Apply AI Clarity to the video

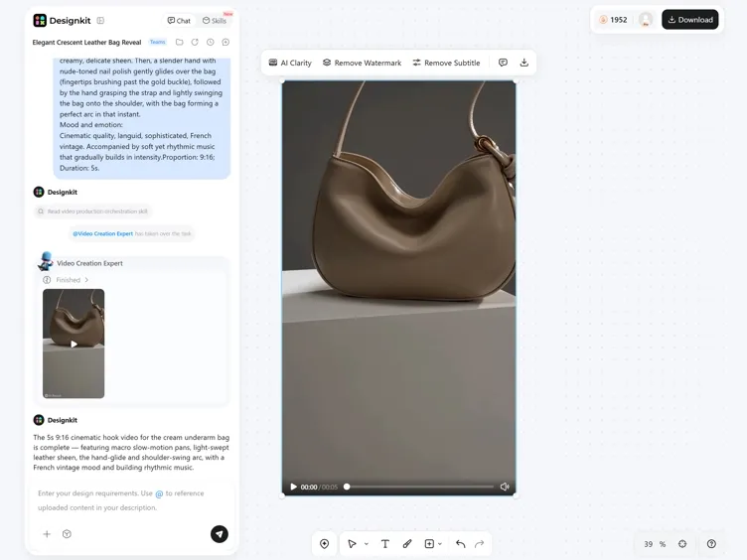[290, 63]
